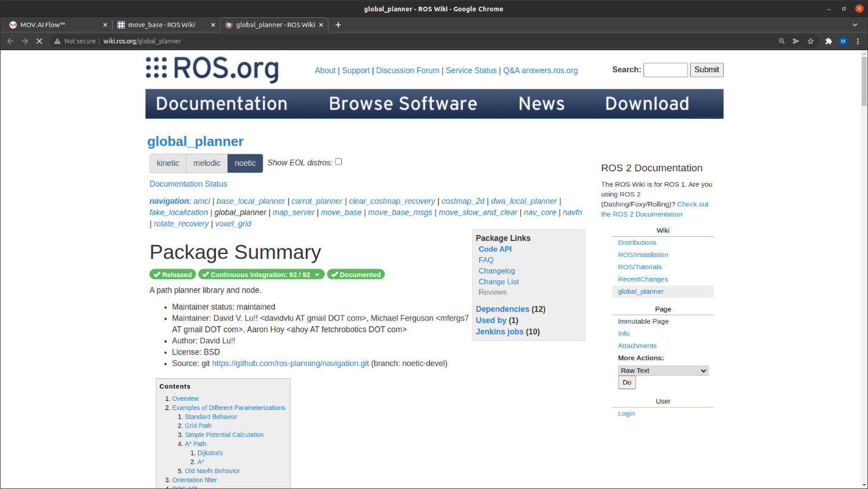Select the noetic distro tab

(x=245, y=163)
